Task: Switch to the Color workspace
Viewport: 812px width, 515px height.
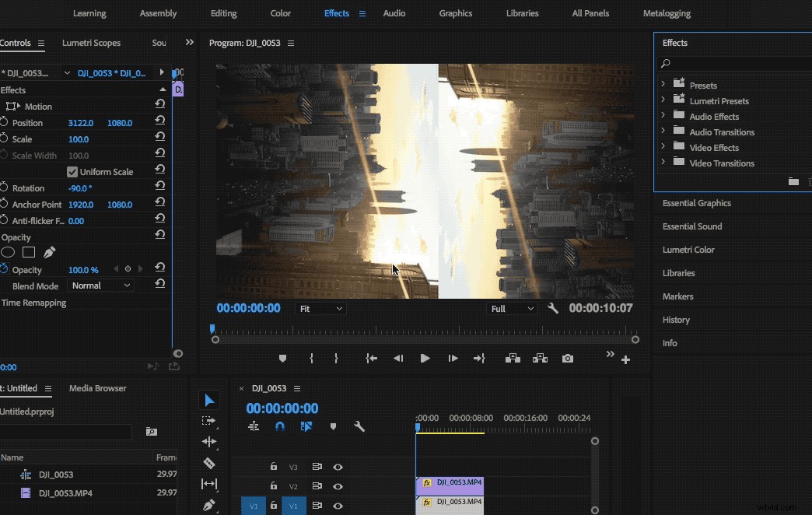Action: [x=280, y=13]
